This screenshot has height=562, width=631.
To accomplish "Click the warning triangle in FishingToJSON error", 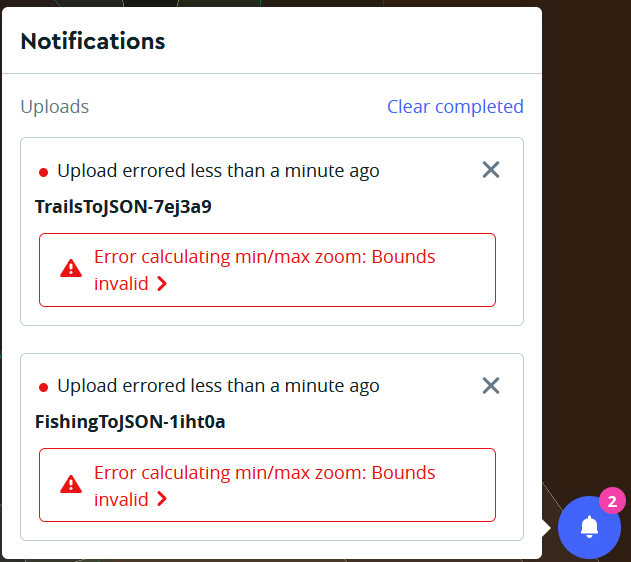I will [x=71, y=484].
